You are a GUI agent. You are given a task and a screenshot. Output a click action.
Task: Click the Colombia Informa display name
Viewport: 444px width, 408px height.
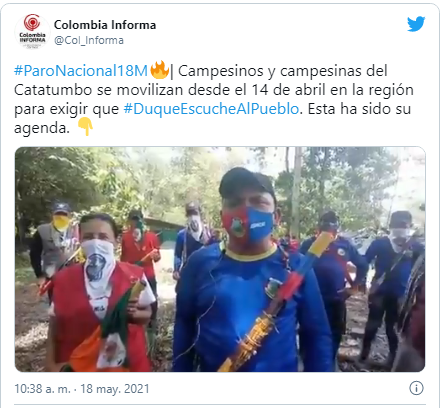point(105,25)
